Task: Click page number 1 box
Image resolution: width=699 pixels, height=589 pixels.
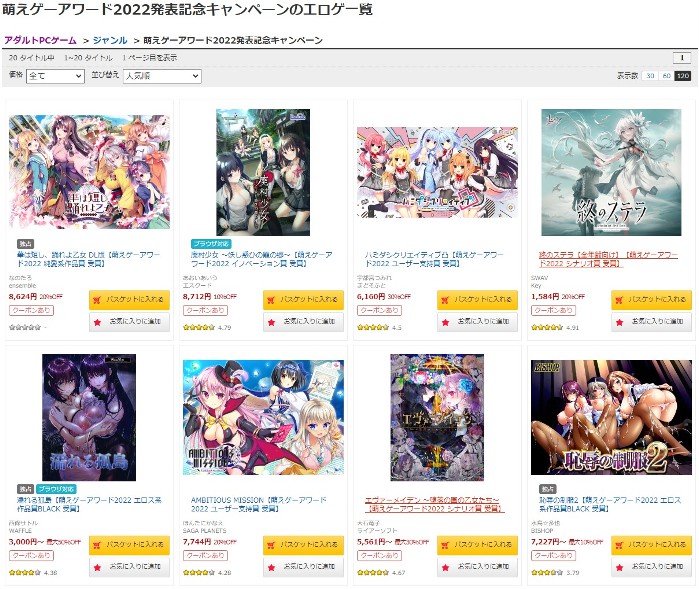Action: tap(682, 58)
